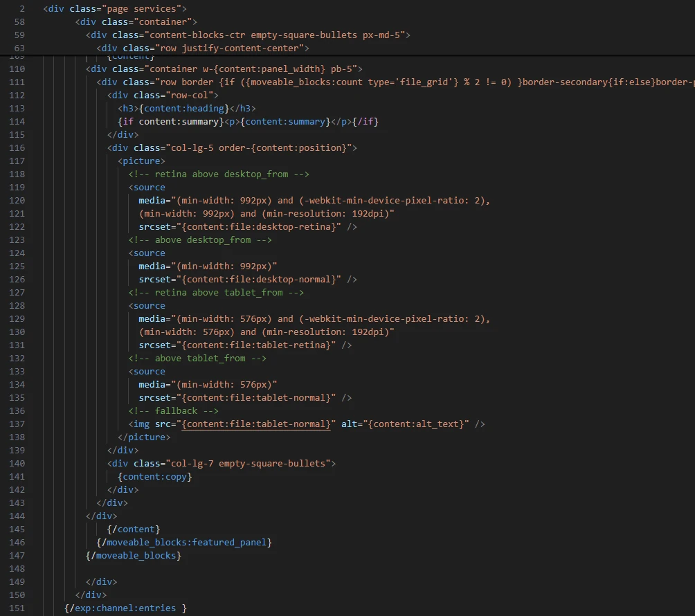Click the container w-{content:panel_width} class on line 110
The image size is (695, 616).
(x=253, y=69)
